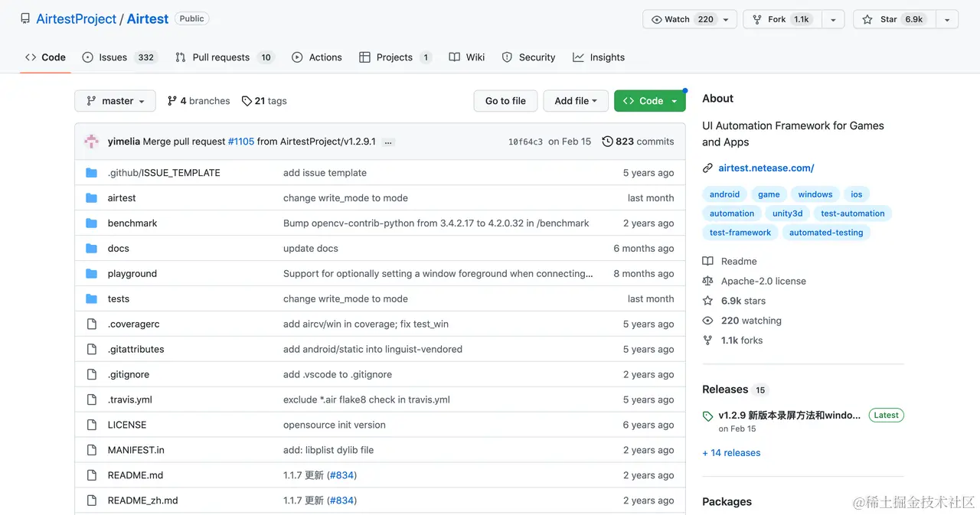Image resolution: width=980 pixels, height=515 pixels.
Task: Open issue #834 link in README.md row
Action: (342, 475)
